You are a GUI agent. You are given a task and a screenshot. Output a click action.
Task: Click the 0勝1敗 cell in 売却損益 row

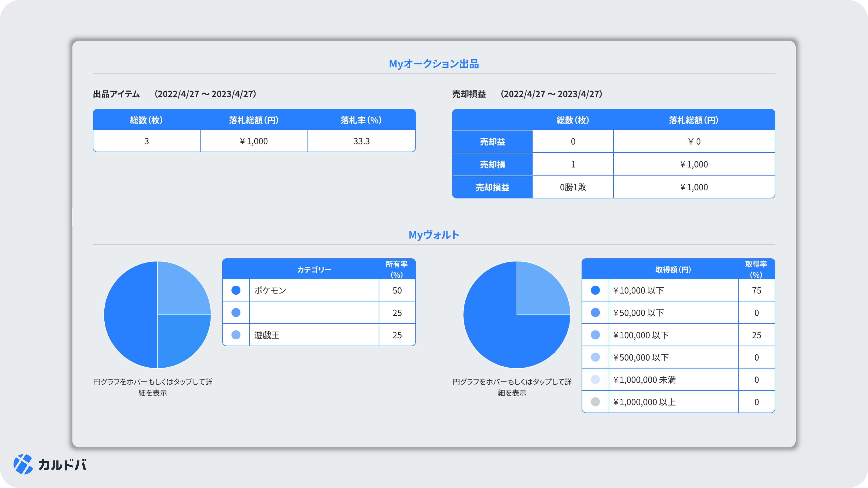click(573, 187)
